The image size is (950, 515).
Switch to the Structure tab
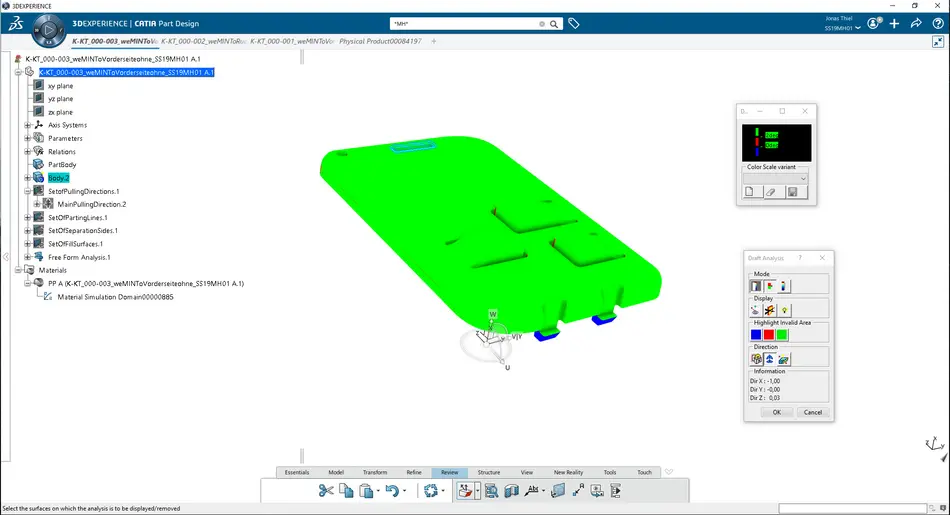coord(489,472)
